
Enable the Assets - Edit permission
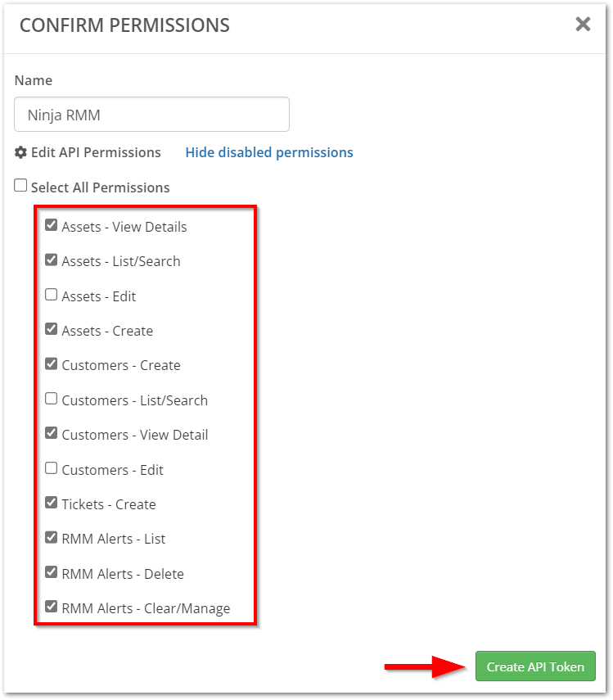pos(52,295)
